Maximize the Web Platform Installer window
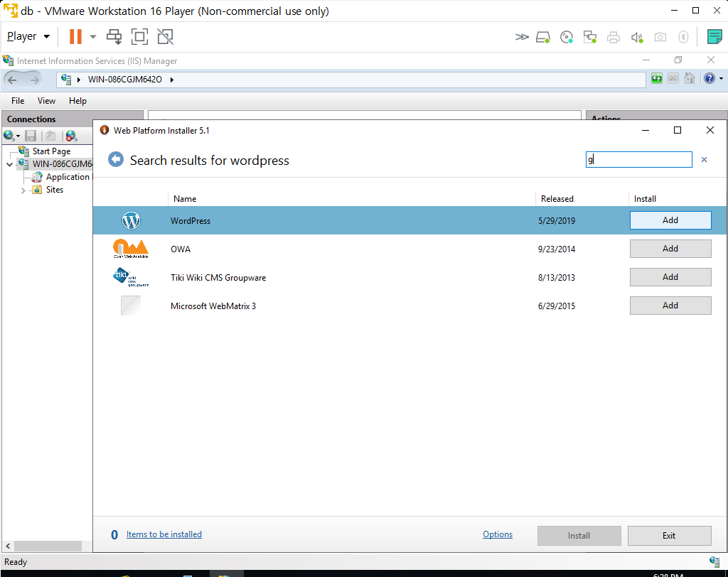 click(x=678, y=131)
